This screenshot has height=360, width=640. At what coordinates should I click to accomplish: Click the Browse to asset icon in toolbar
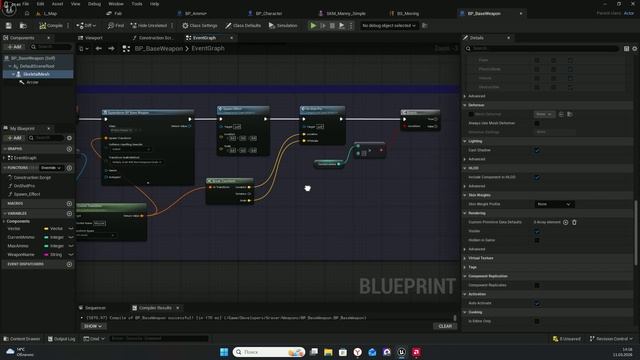23,26
